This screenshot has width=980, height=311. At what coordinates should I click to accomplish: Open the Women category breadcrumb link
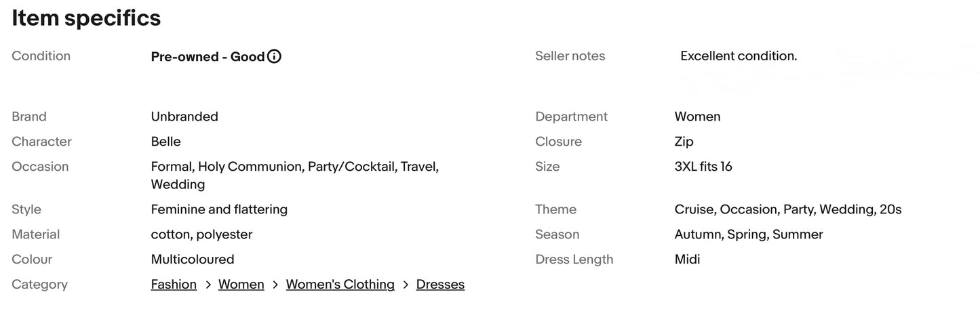241,285
